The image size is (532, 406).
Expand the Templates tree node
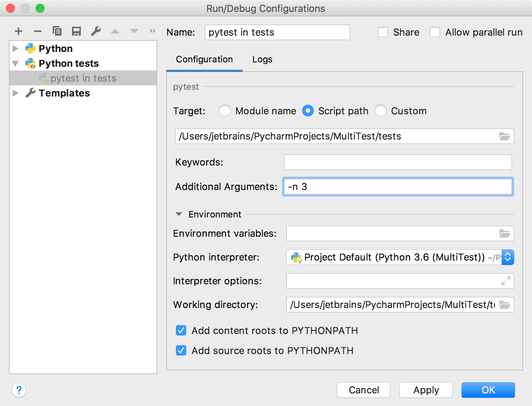[x=16, y=93]
